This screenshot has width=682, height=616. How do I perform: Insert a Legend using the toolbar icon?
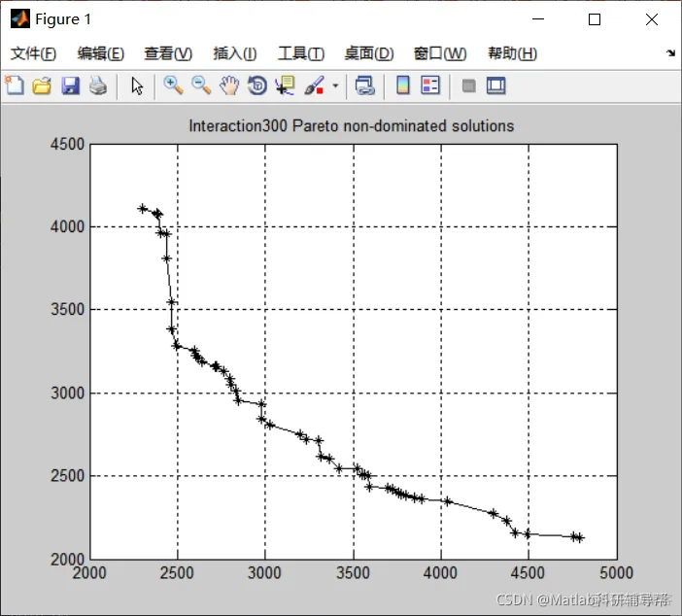pyautogui.click(x=430, y=86)
